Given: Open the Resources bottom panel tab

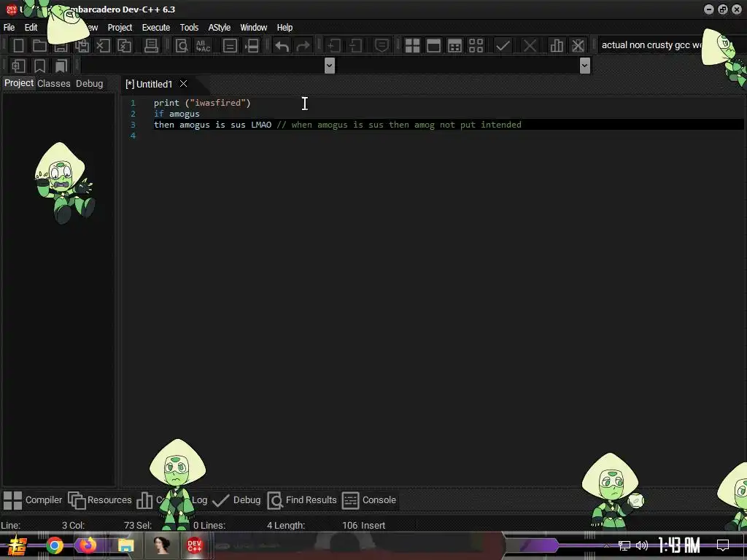Looking at the screenshot, I should point(99,500).
